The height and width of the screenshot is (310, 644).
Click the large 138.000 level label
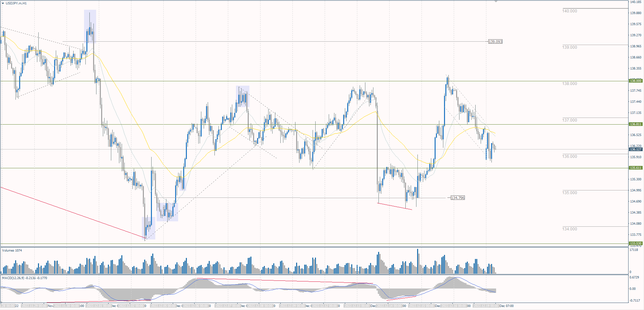point(569,84)
